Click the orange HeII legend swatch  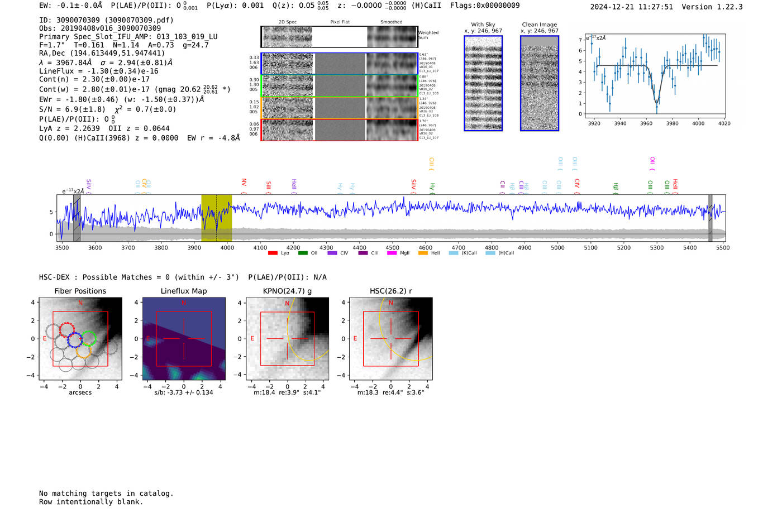pos(423,253)
